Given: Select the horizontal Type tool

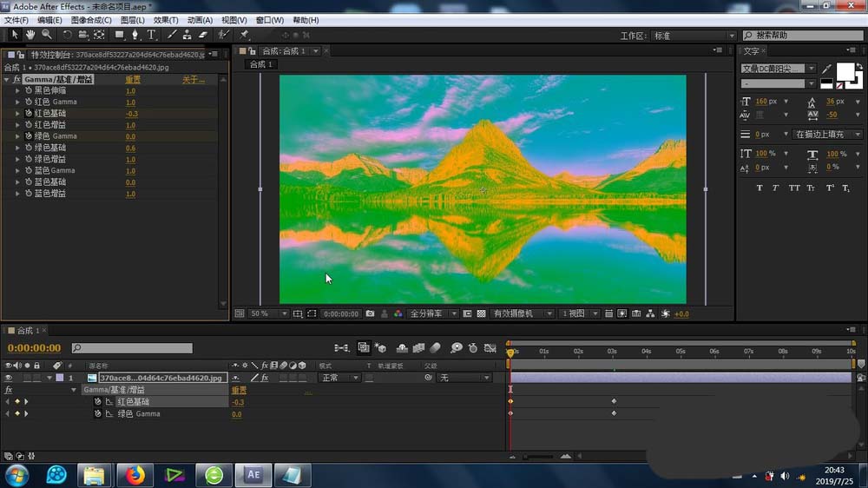Looking at the screenshot, I should point(151,35).
